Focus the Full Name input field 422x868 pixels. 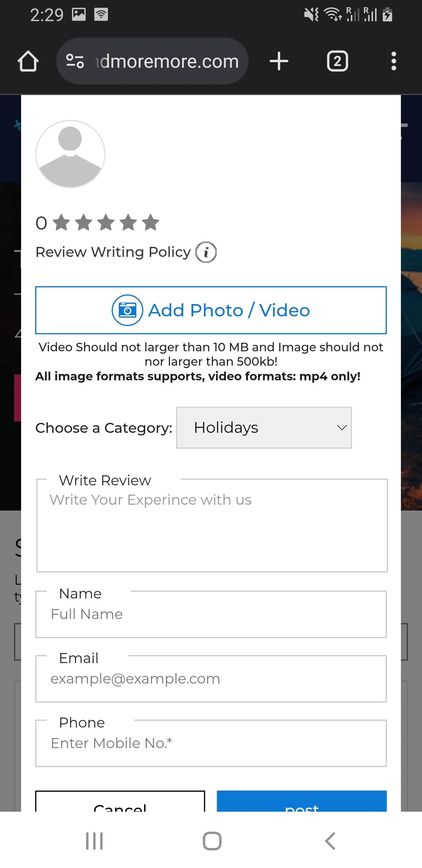coord(211,614)
